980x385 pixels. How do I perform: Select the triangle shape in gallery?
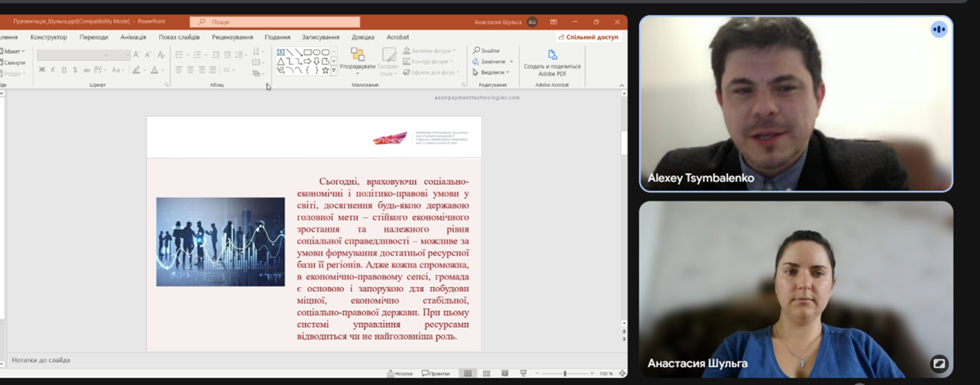(280, 61)
